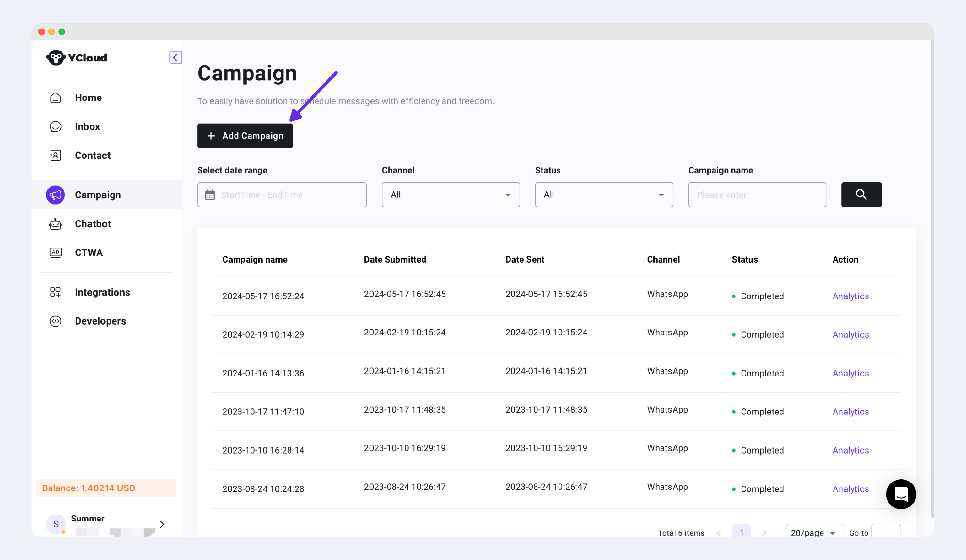The image size is (966, 560).
Task: Open Developers code icon in sidebar
Action: tap(56, 321)
